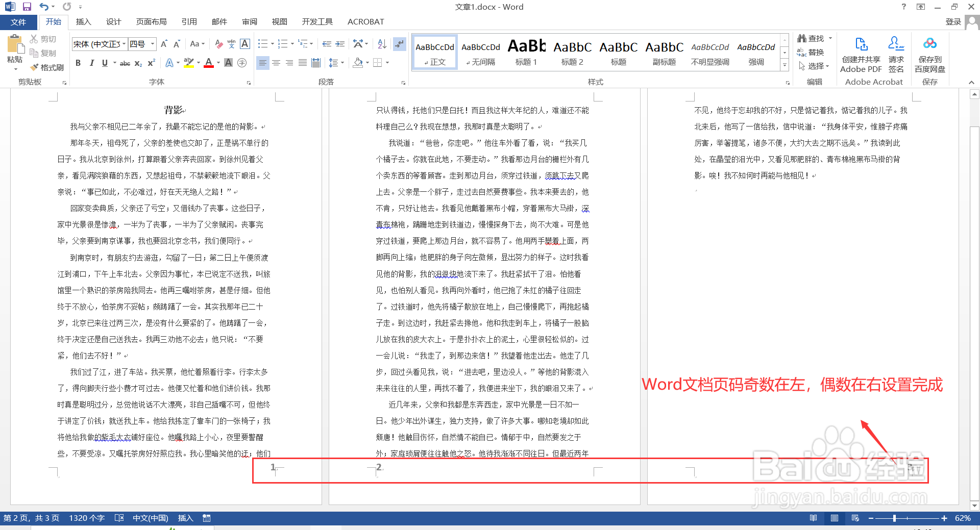Decrease font size with shrink font icon
Image resolution: width=980 pixels, height=530 pixels.
coord(177,44)
